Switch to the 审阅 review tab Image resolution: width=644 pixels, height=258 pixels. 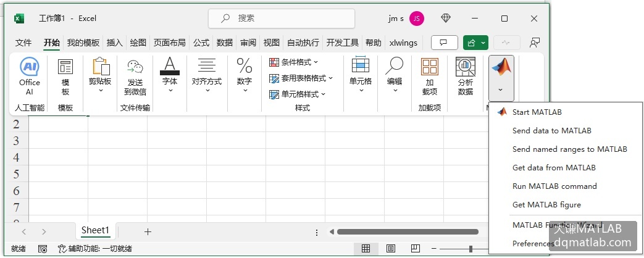(248, 43)
